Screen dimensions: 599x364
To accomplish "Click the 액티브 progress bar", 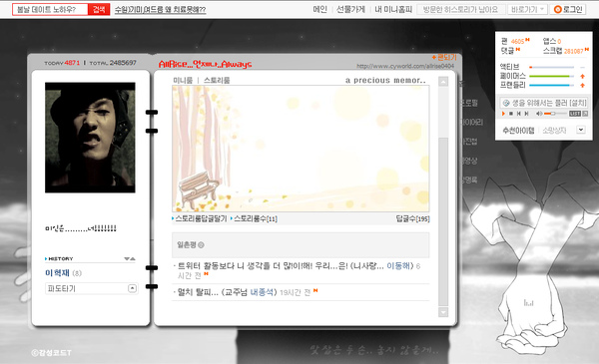I will click(552, 67).
